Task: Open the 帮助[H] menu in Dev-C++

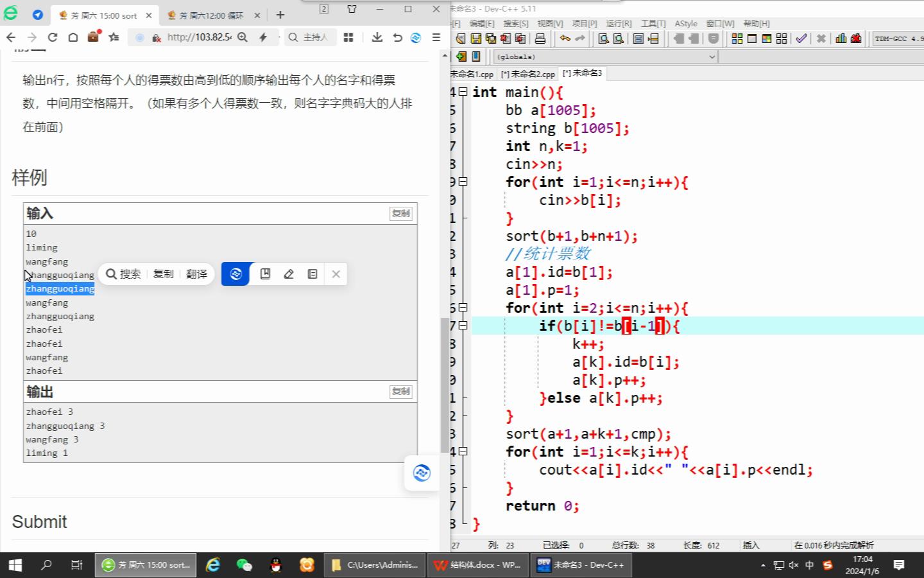Action: pyautogui.click(x=757, y=23)
